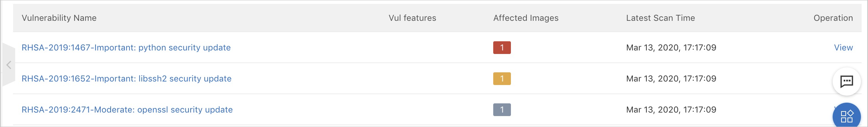Image resolution: width=868 pixels, height=127 pixels.
Task: Open the openssl security update vulnerability link
Action: [127, 110]
